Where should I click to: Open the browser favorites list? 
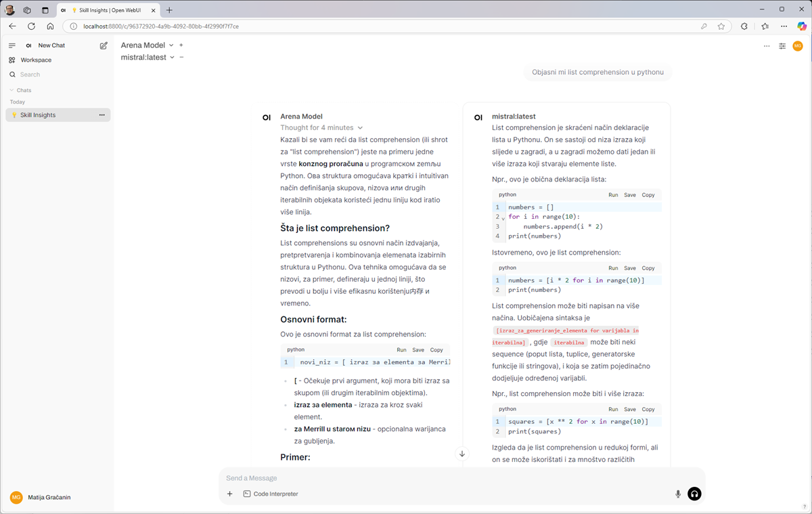point(765,26)
